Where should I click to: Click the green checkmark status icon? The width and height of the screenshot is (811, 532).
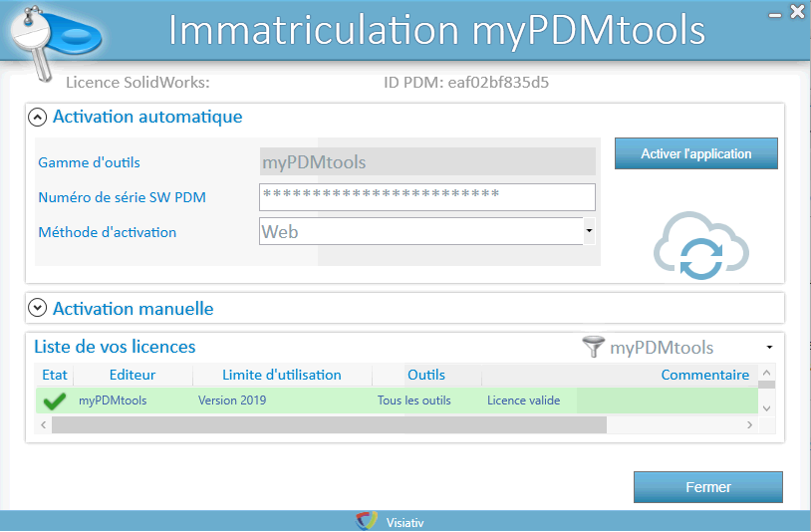click(53, 401)
